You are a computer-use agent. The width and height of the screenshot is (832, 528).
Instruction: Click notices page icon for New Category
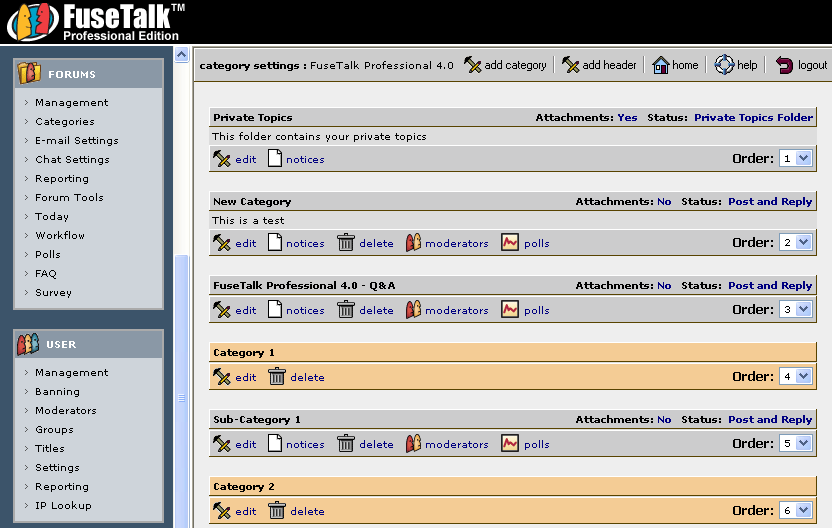275,242
